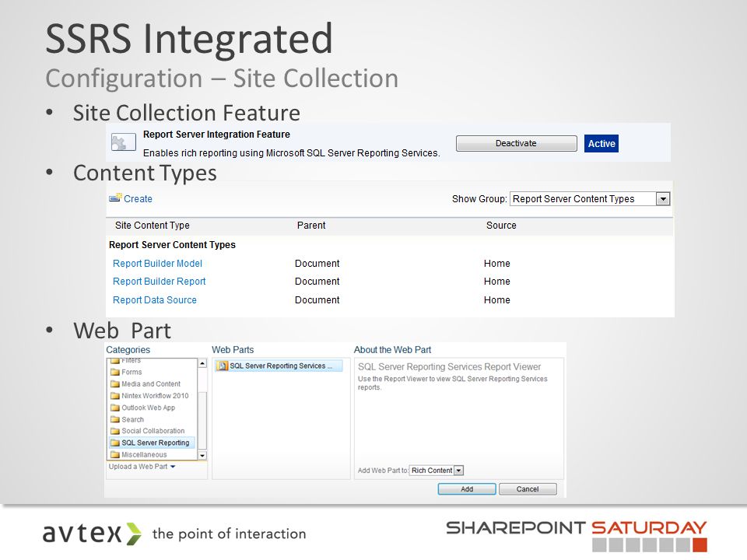This screenshot has height=560, width=747.
Task: Click the Parent column header
Action: [311, 226]
